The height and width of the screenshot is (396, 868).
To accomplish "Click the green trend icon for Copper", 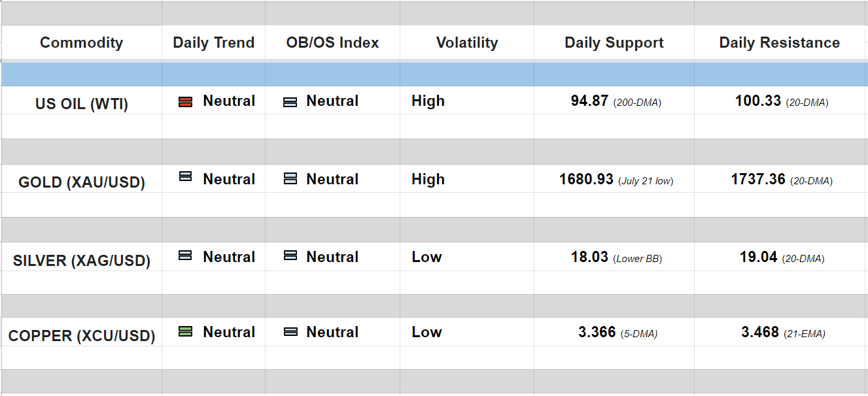I will tap(185, 331).
